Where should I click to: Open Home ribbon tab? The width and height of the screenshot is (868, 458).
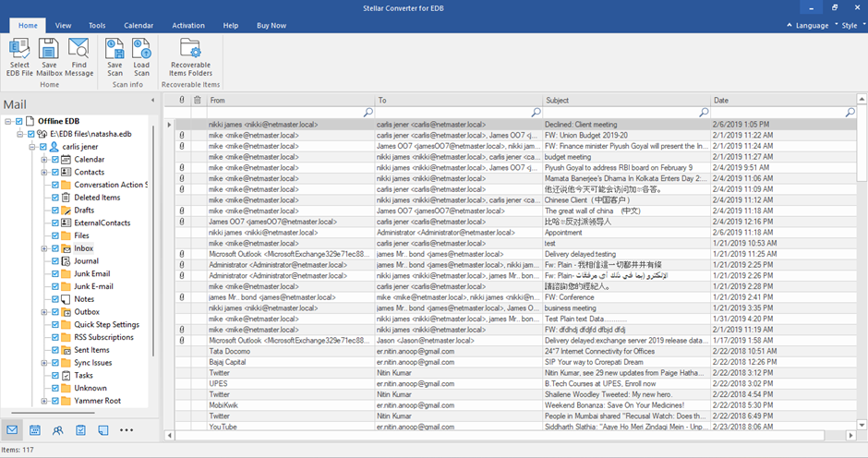28,26
